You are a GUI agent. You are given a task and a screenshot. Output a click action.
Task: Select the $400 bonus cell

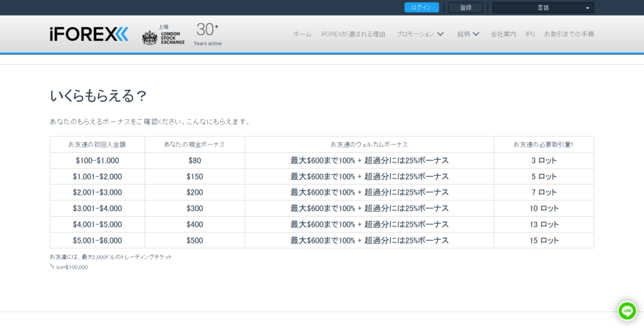point(195,224)
